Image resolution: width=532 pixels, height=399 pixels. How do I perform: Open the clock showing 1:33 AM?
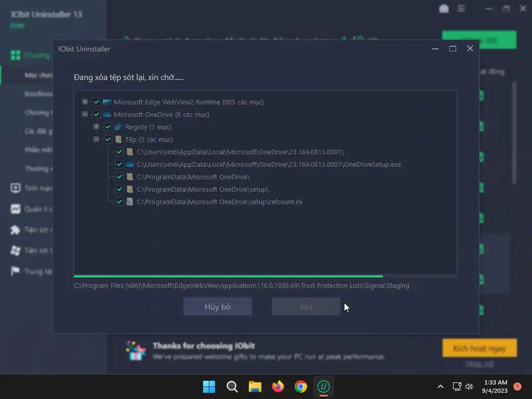[x=495, y=387]
